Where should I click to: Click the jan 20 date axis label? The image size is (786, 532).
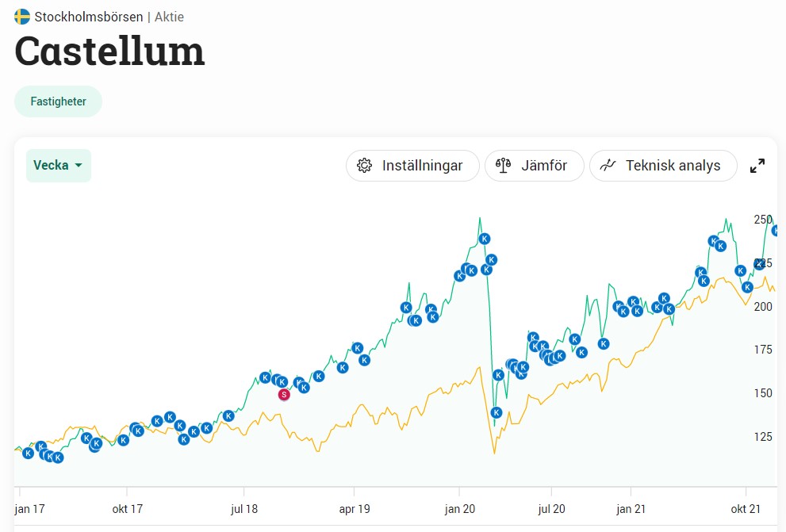[459, 509]
